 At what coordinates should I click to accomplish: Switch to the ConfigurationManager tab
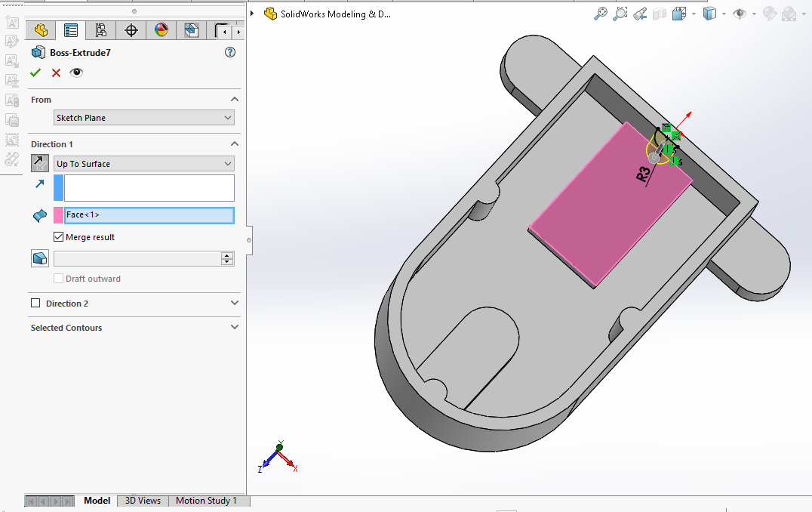pyautogui.click(x=100, y=30)
